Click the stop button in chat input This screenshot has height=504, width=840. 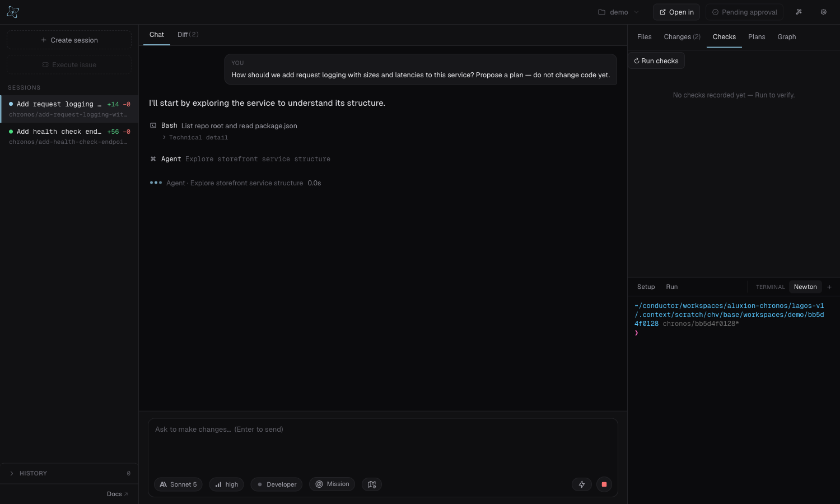[604, 484]
